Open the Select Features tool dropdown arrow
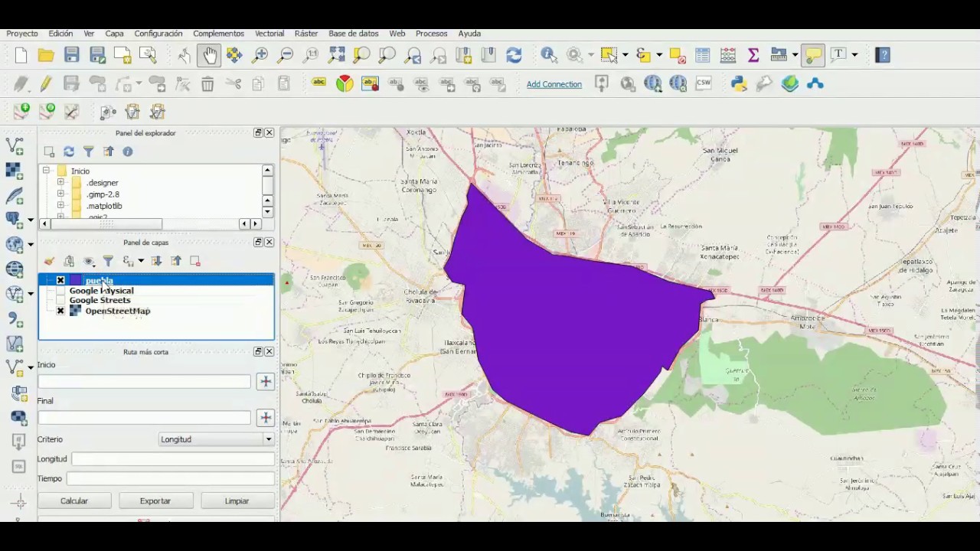Viewport: 980px width, 551px height. 626,55
